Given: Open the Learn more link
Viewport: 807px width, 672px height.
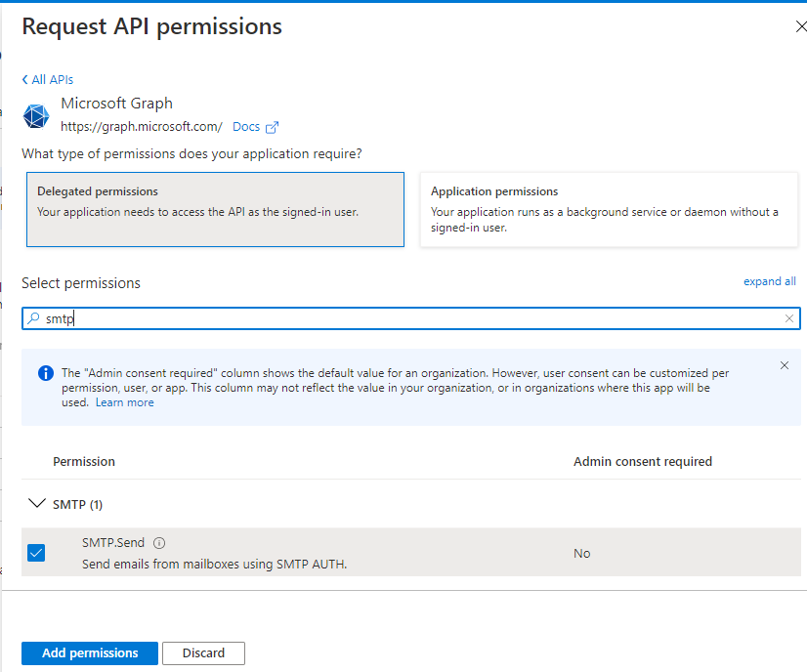Looking at the screenshot, I should pyautogui.click(x=124, y=402).
